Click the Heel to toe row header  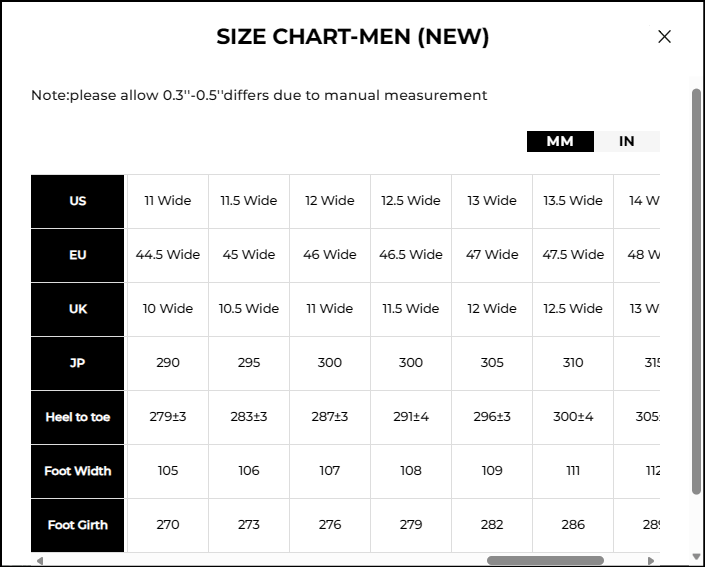point(77,417)
